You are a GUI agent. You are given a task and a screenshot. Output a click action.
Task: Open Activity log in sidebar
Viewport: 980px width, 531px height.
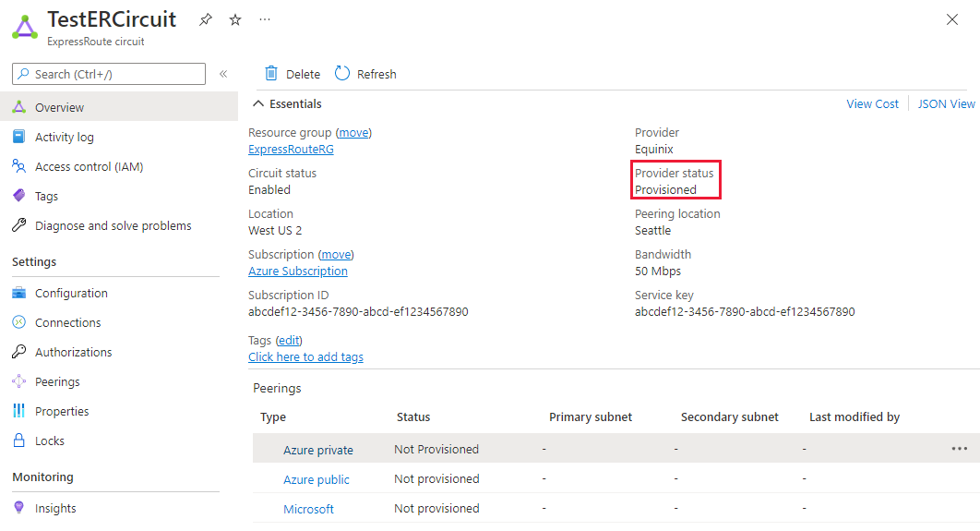(x=64, y=137)
